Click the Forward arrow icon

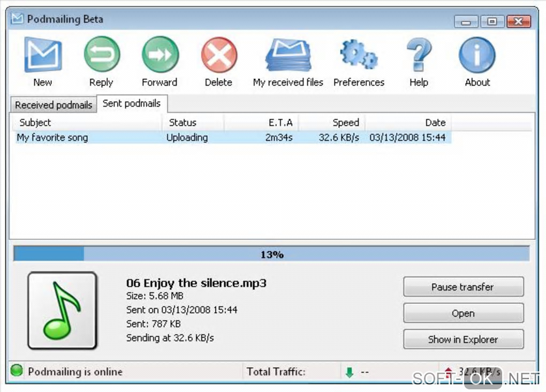[x=160, y=55]
